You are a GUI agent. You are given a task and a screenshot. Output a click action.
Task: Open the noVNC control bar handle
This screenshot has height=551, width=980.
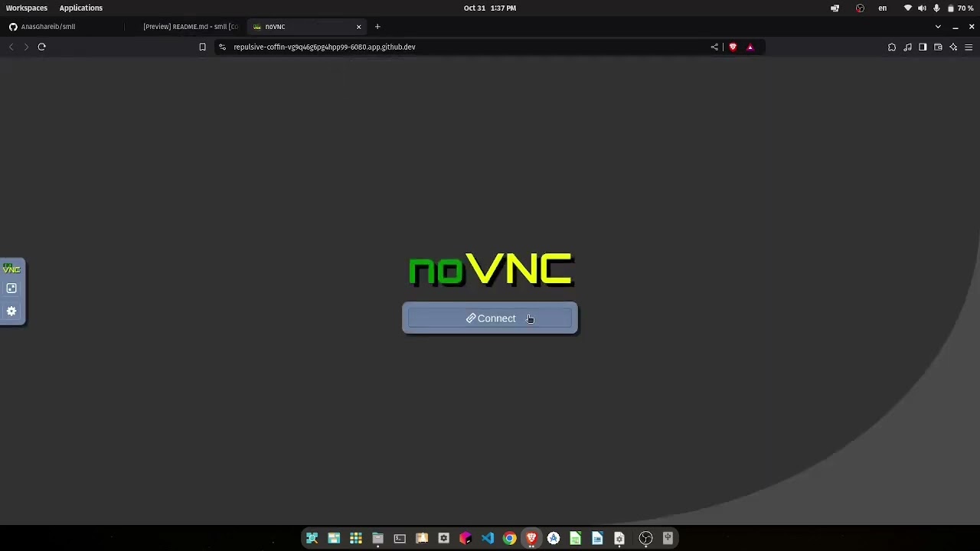pos(11,269)
